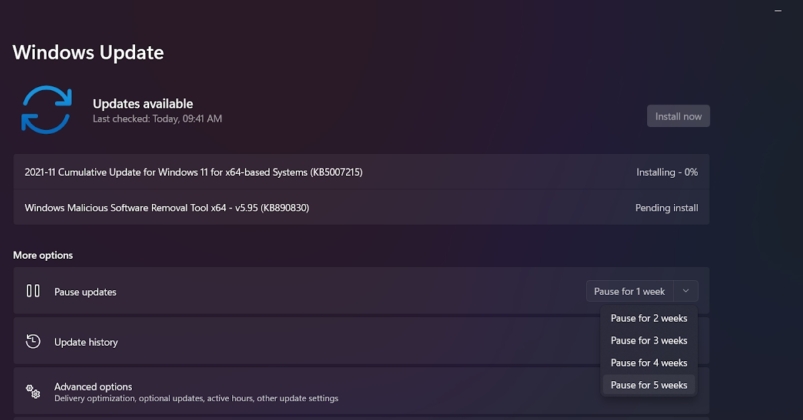Choose Pause for 3 weeks option
Screen dimensions: 803x420
point(649,341)
